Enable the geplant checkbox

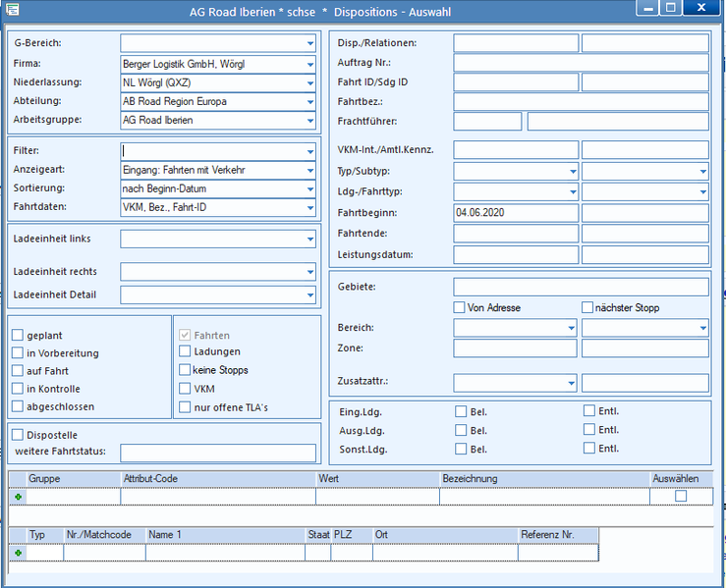click(x=18, y=335)
